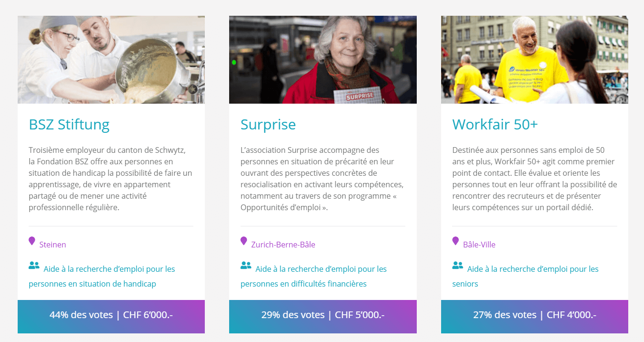Open the Surprise title link
The height and width of the screenshot is (342, 644).
point(268,125)
